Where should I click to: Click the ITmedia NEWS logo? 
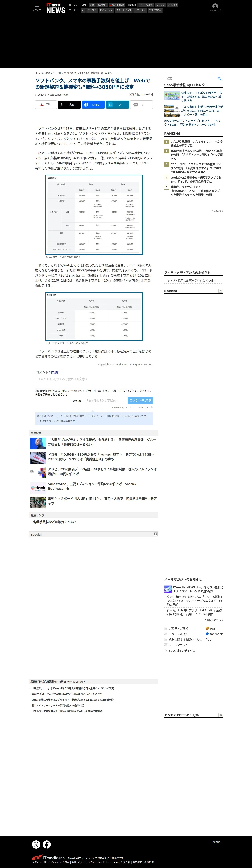click(x=56, y=8)
